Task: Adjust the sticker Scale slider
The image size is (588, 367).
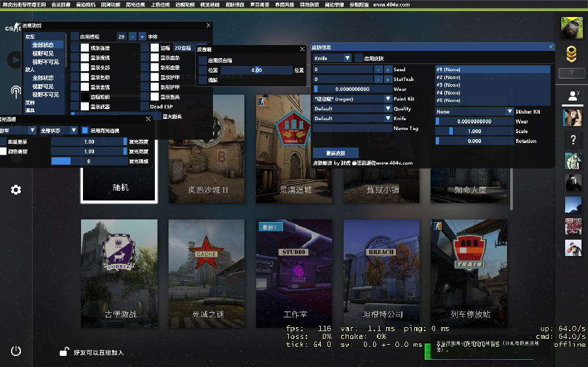Action: (474, 131)
